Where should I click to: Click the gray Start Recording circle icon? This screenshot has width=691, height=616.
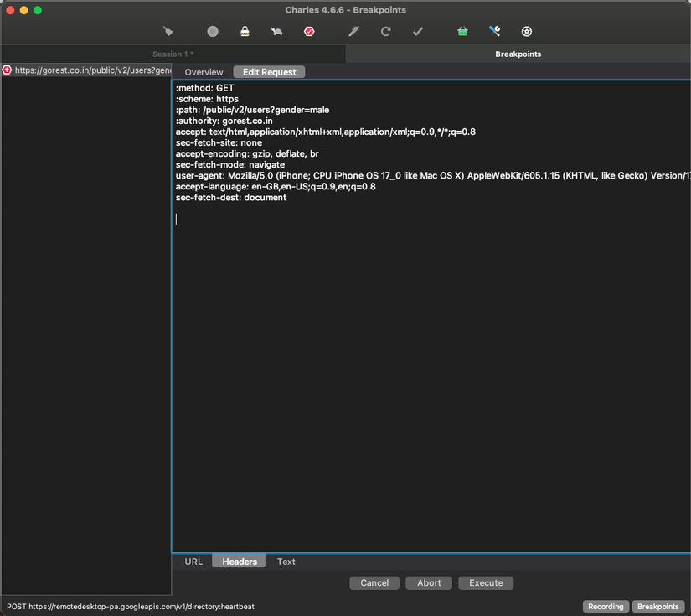click(212, 31)
